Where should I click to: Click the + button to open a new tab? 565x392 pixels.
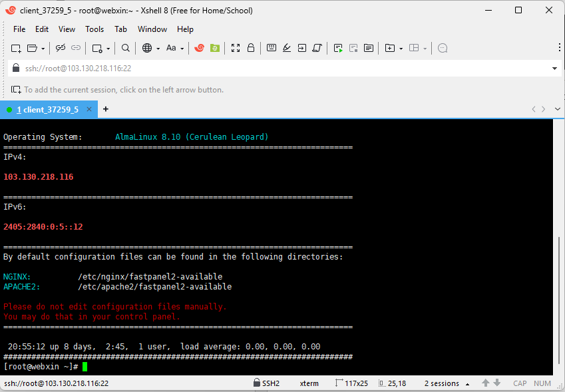point(105,108)
